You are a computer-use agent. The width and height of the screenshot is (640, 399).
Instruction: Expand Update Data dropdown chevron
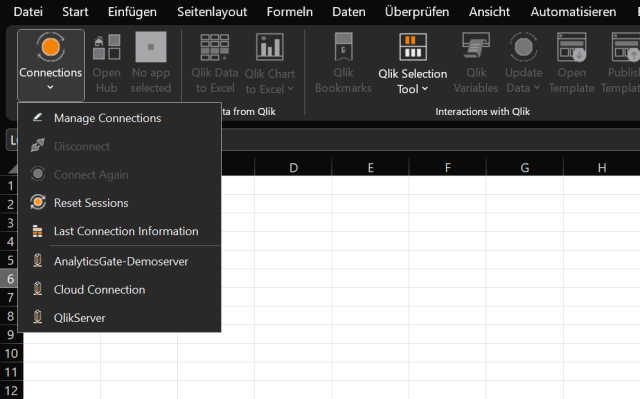point(537,87)
